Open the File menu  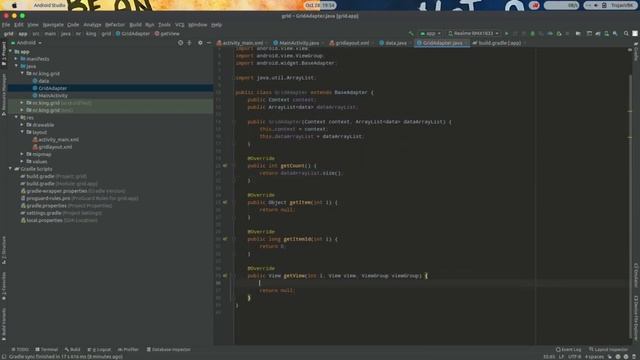point(6,24)
